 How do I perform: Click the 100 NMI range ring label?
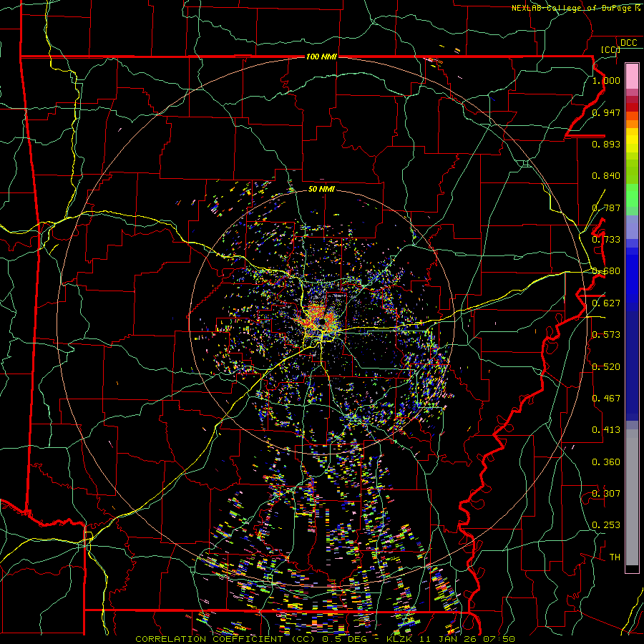321,57
